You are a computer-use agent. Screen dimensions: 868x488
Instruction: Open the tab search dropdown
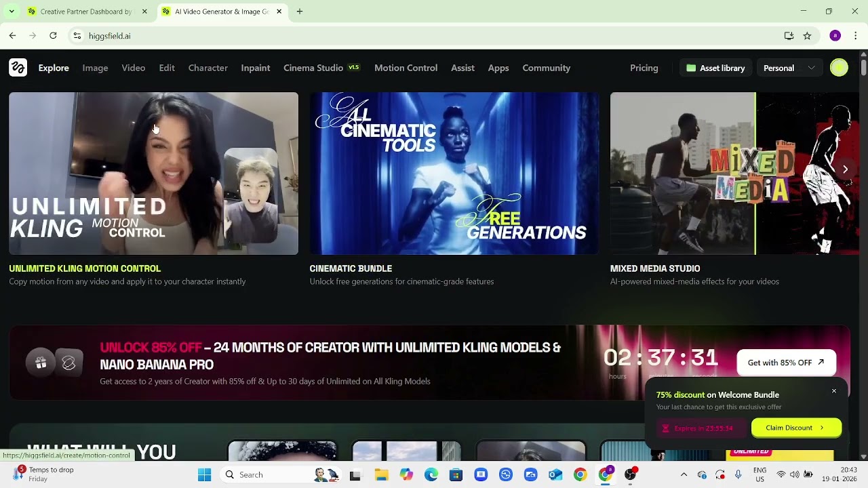(12, 12)
